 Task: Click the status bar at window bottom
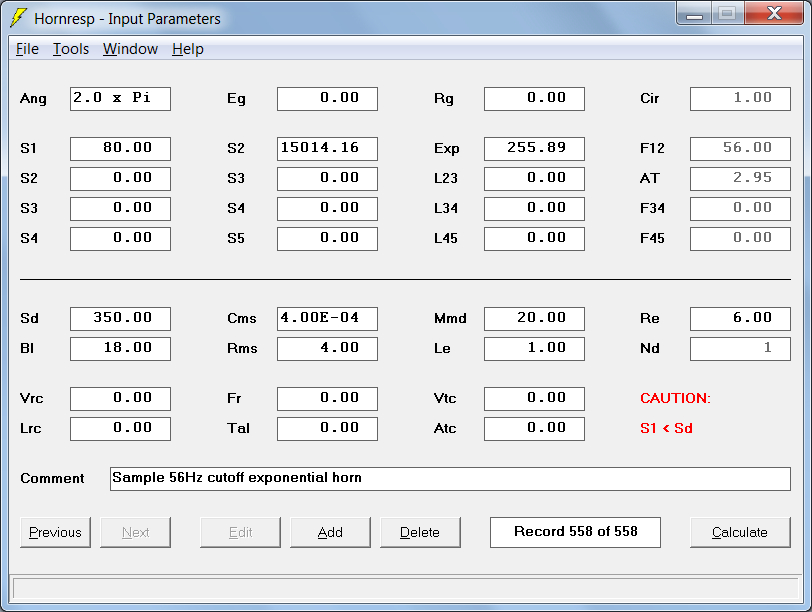click(405, 589)
